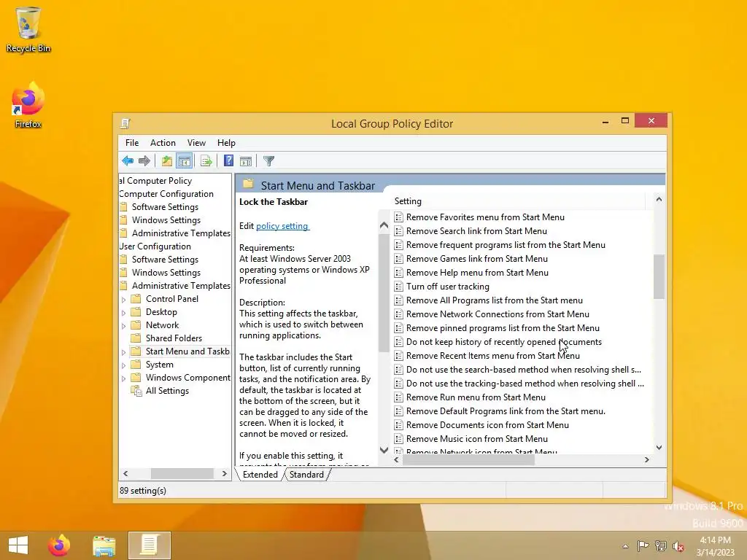Click the Setting column header

[519, 201]
